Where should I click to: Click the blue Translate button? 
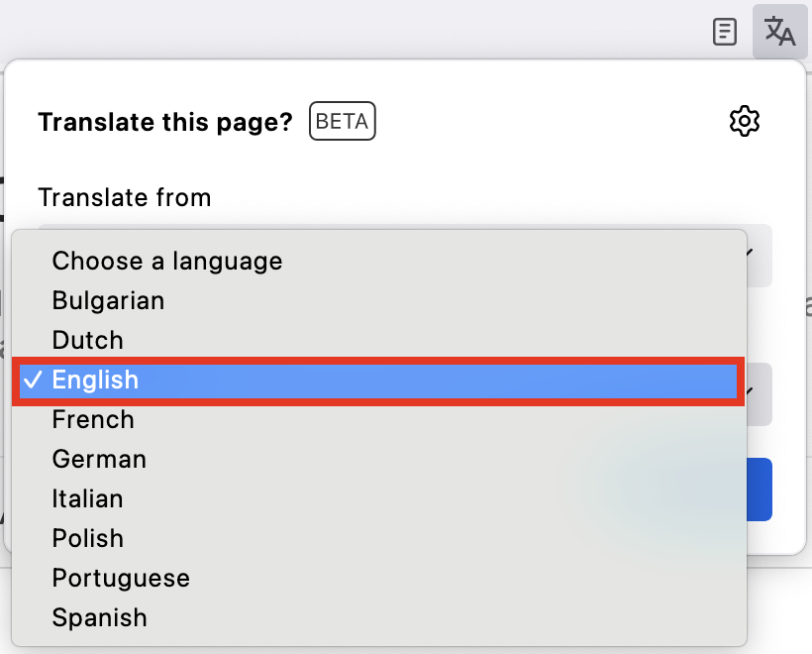point(759,490)
